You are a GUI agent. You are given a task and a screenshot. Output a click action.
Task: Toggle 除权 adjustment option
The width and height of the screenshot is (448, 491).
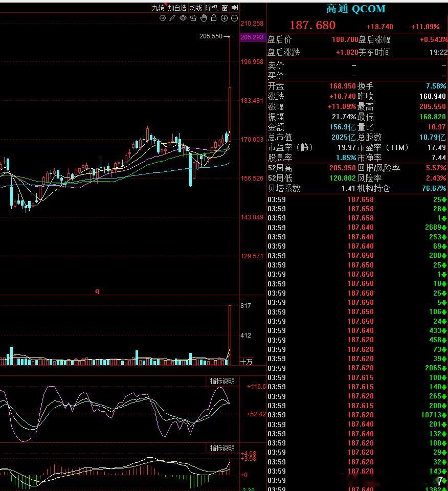(x=211, y=8)
